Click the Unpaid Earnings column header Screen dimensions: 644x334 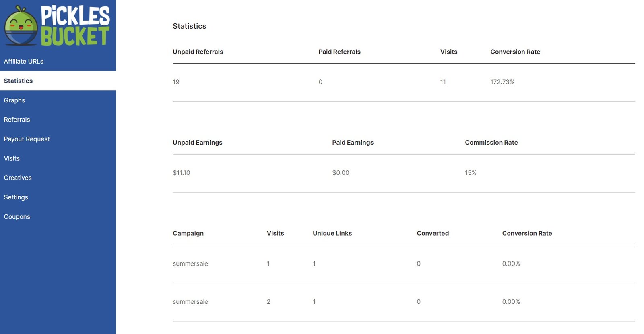(197, 142)
